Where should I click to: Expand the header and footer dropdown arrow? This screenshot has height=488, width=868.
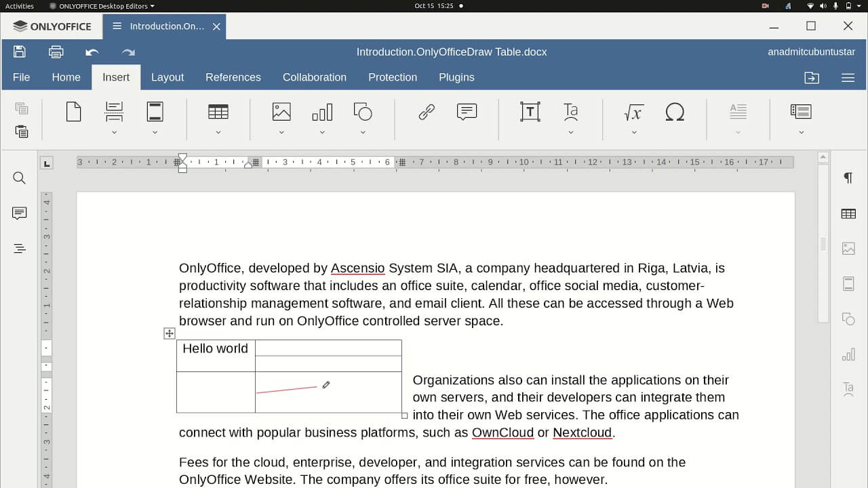click(155, 133)
